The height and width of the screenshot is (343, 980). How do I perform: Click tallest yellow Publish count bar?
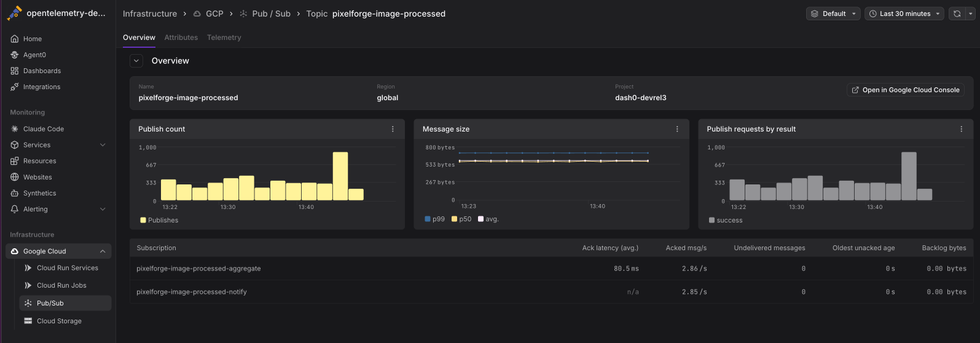point(340,176)
